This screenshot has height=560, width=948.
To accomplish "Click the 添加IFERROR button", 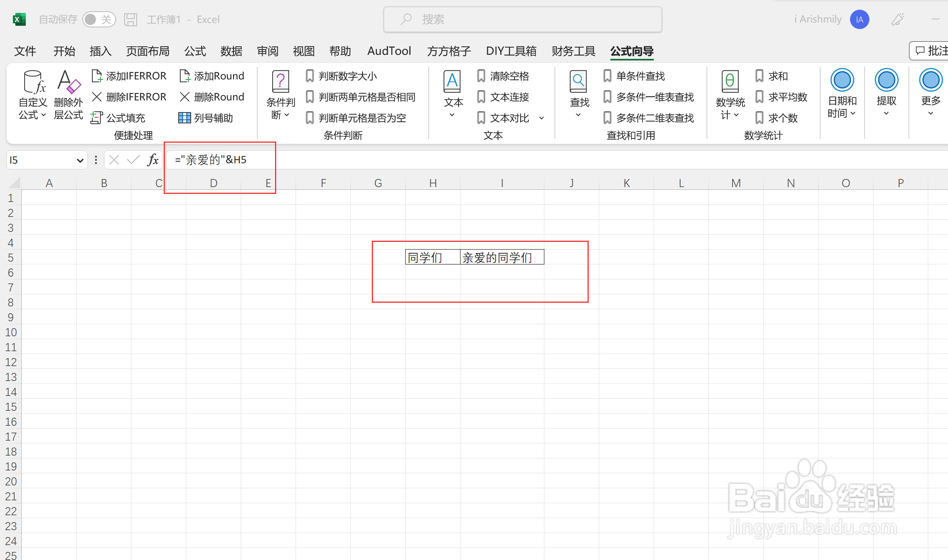I will click(129, 76).
